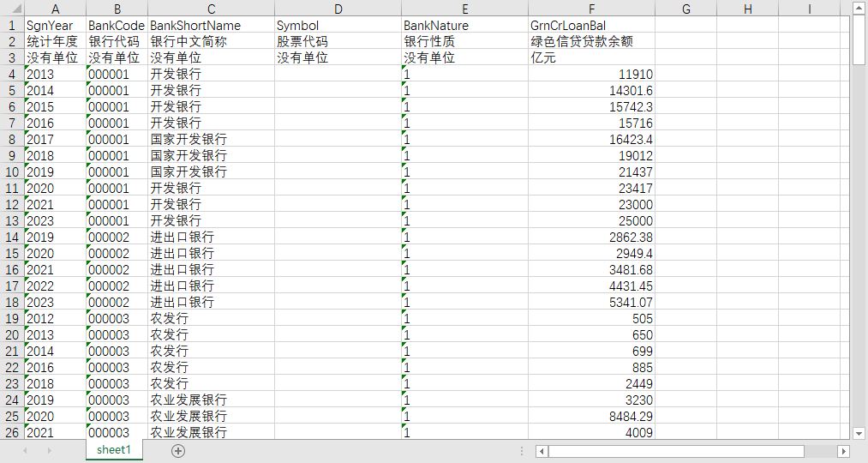The height and width of the screenshot is (463, 868).
Task: Select column F header
Action: pyautogui.click(x=592, y=9)
